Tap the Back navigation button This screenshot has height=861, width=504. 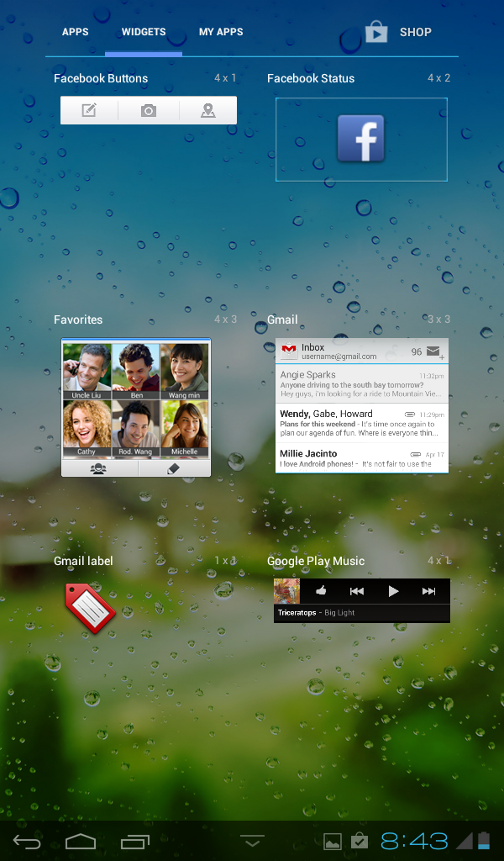coord(27,841)
